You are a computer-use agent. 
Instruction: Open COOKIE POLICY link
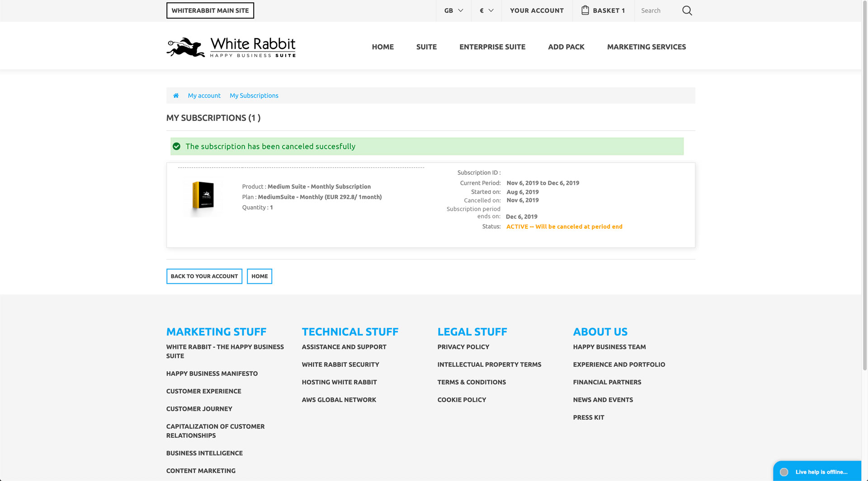pos(462,400)
